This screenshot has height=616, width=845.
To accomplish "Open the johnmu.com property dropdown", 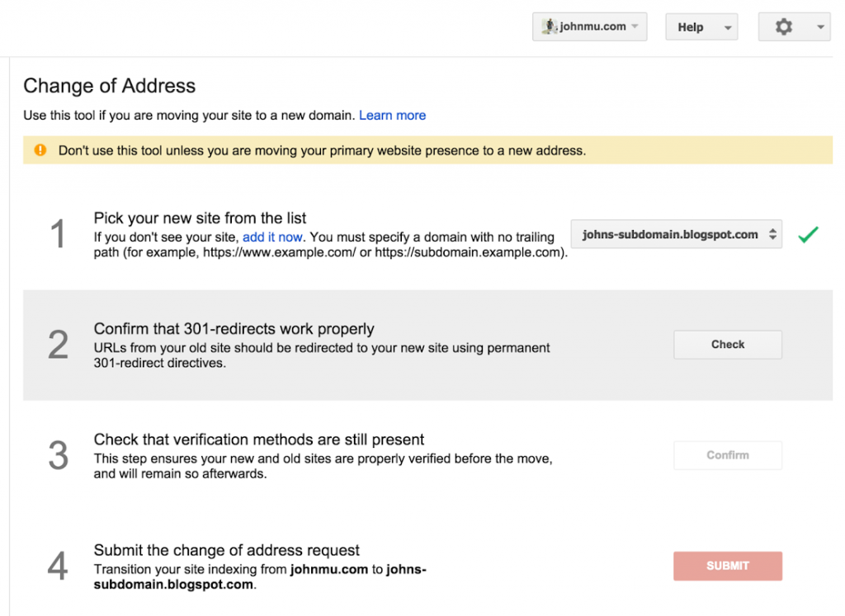I will 589,26.
